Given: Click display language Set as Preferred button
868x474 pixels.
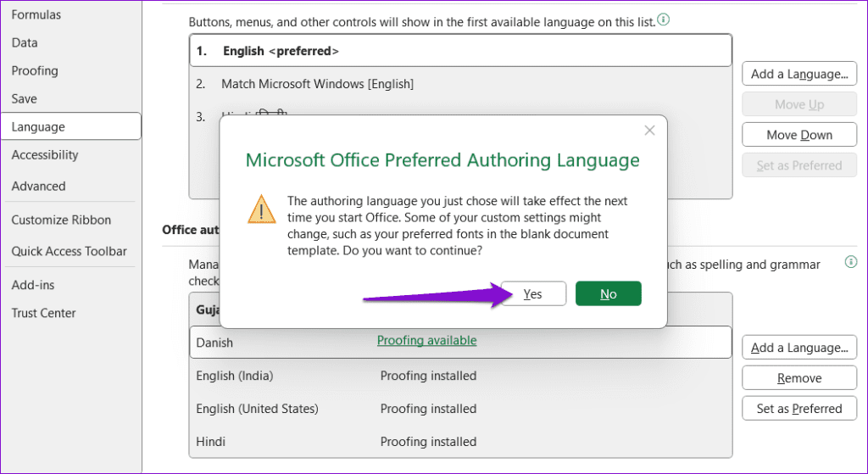Looking at the screenshot, I should click(799, 165).
